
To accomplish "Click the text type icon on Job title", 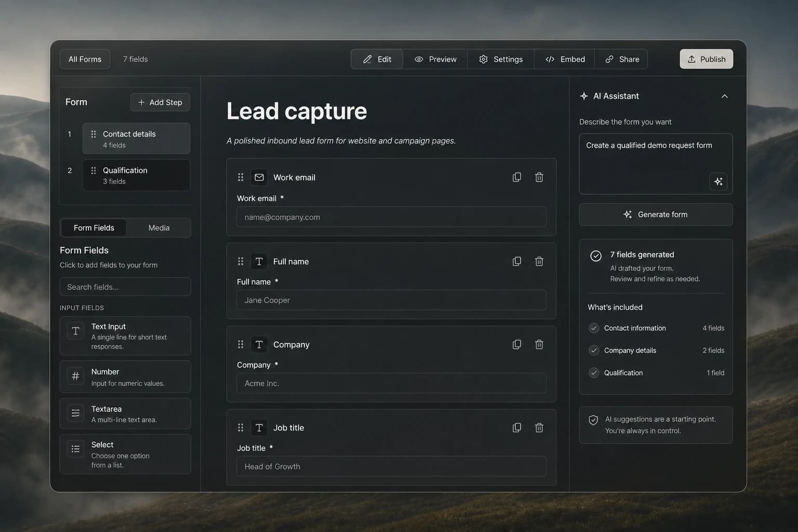I will pyautogui.click(x=259, y=428).
